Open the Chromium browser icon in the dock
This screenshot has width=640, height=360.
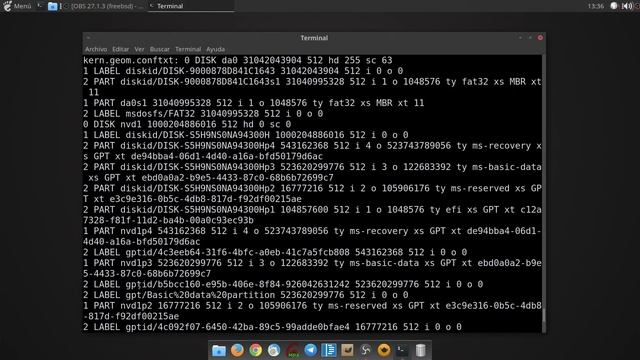(x=274, y=350)
